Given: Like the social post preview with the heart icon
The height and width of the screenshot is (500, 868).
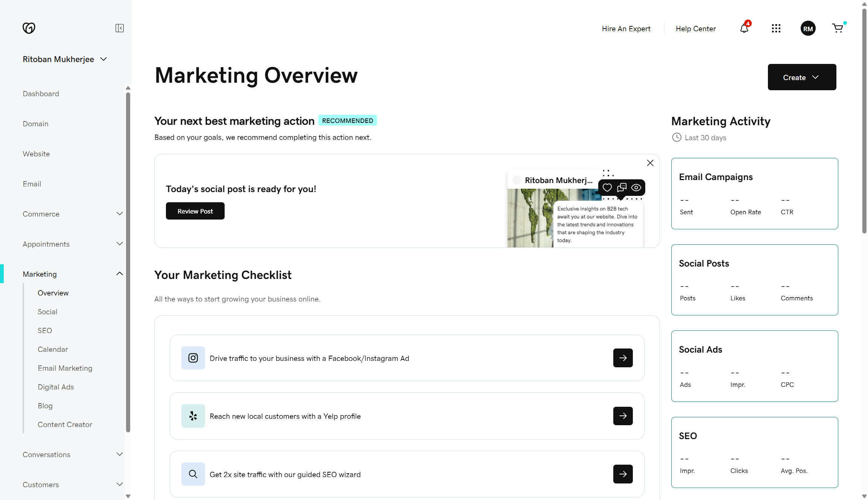Looking at the screenshot, I should (x=607, y=187).
